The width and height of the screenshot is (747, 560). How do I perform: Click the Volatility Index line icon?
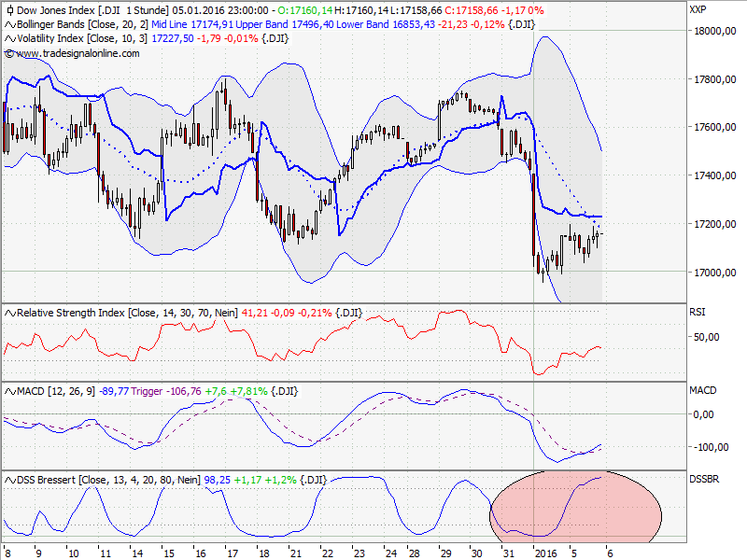point(10,38)
